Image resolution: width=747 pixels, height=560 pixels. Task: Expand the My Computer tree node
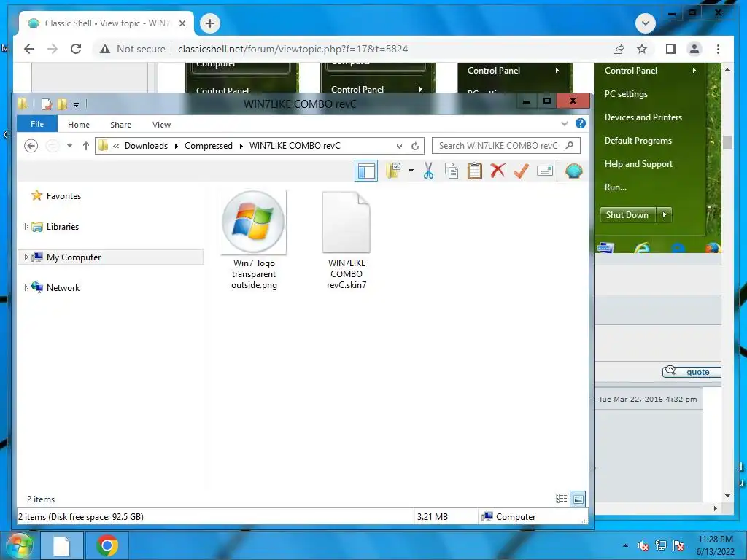tap(26, 257)
